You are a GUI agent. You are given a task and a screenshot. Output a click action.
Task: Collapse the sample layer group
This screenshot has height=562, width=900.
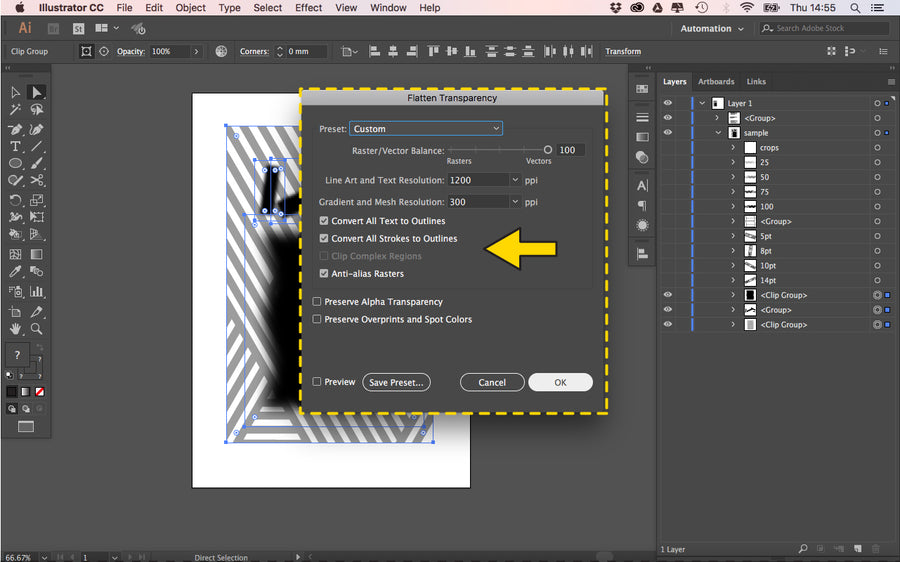718,132
